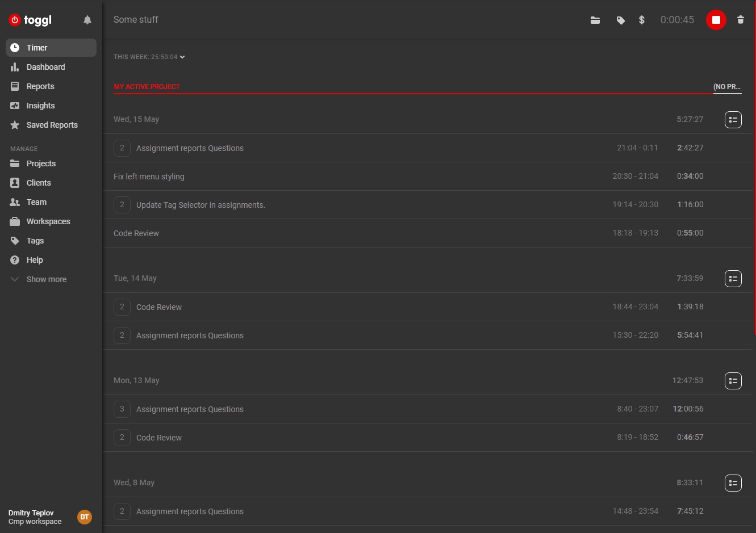The height and width of the screenshot is (533, 756).
Task: Select Insights in the sidebar
Action: 40,105
